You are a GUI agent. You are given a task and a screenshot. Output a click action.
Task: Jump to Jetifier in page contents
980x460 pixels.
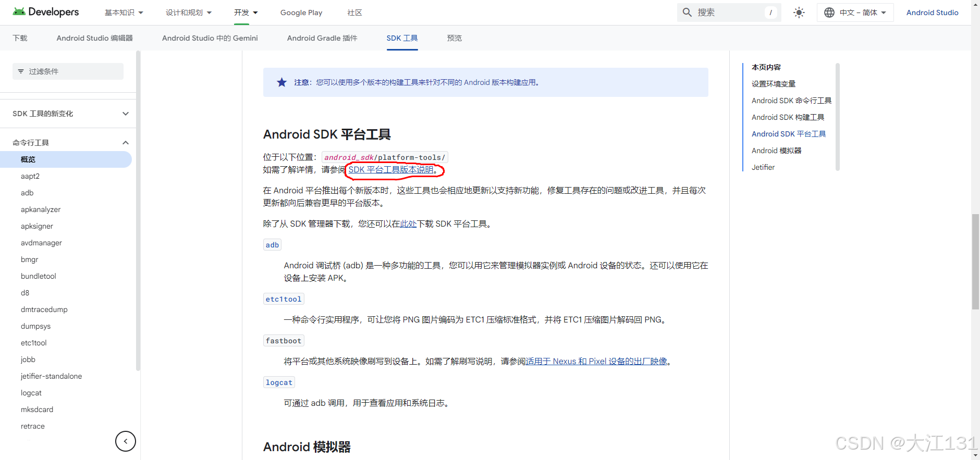coord(763,167)
